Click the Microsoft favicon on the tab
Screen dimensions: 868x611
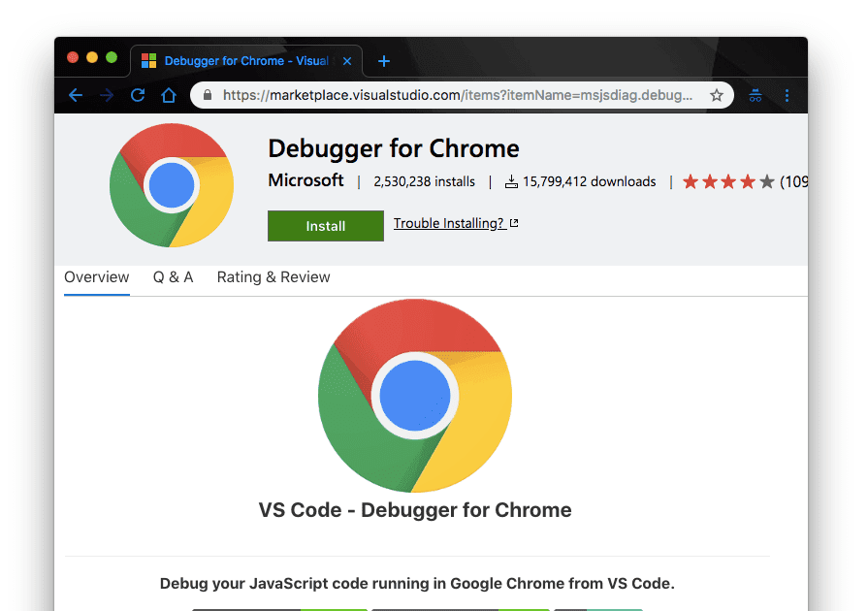tap(149, 61)
